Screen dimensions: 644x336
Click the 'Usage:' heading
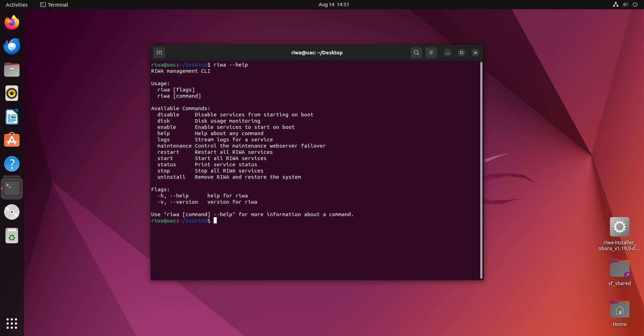coord(160,83)
